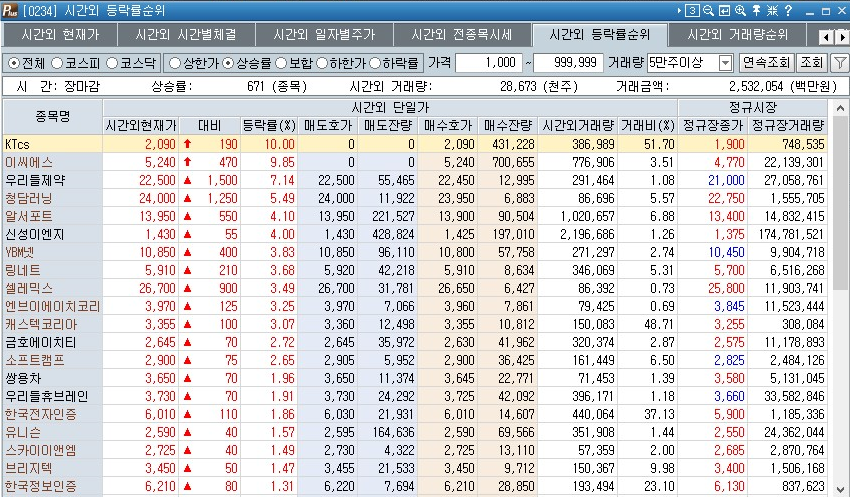
Task: Select the VBM넷 stock name
Action: coord(20,252)
